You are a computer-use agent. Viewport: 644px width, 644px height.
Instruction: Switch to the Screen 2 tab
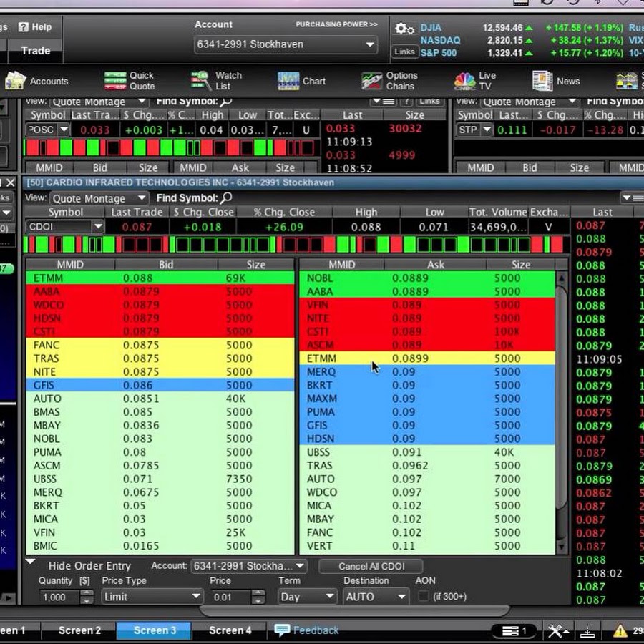point(79,630)
